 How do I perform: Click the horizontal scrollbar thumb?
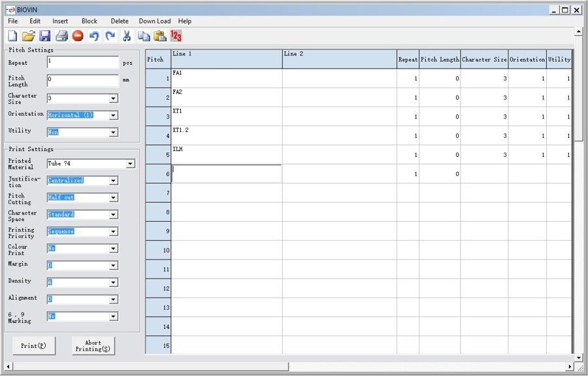(151, 366)
